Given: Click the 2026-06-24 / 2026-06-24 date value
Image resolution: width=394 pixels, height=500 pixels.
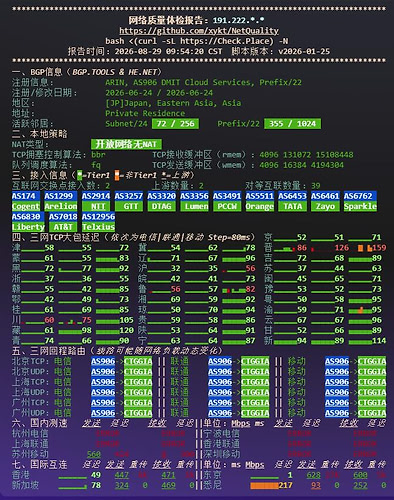Looking at the screenshot, I should 159,93.
